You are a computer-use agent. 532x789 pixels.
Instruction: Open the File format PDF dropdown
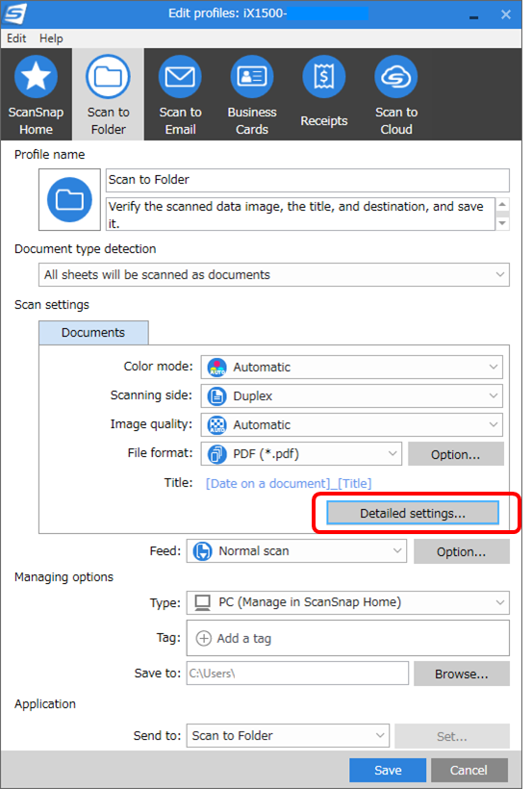coord(301,454)
